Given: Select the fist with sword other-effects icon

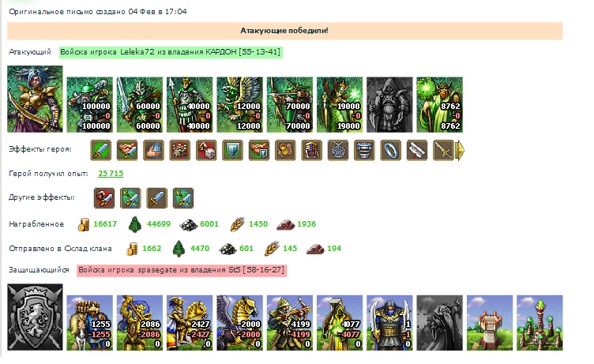Looking at the screenshot, I should [104, 198].
